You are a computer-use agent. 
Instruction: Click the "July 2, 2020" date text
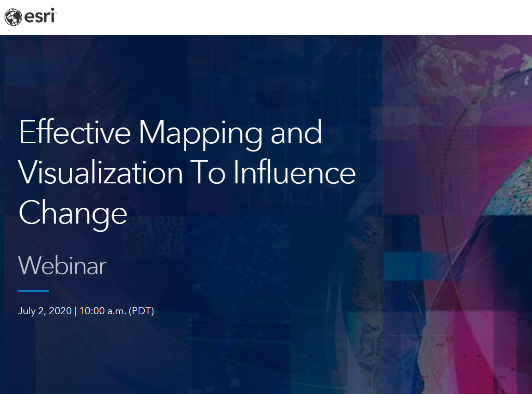point(44,311)
